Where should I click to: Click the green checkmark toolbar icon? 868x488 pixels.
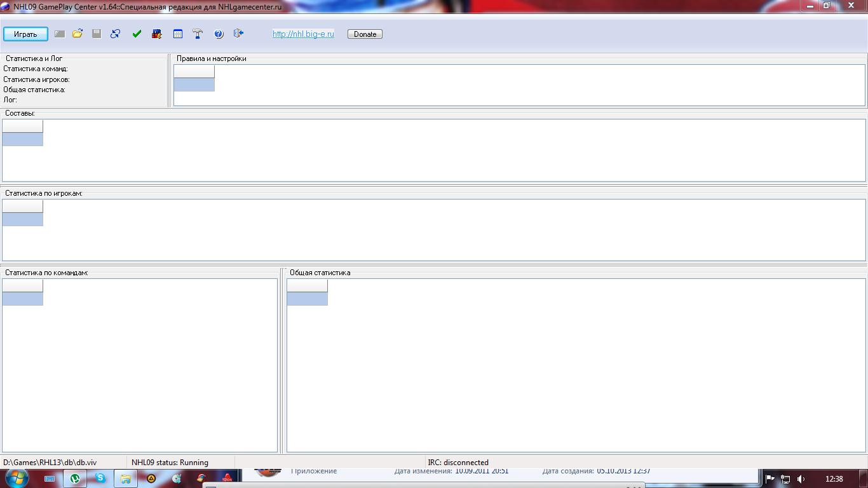(x=137, y=34)
